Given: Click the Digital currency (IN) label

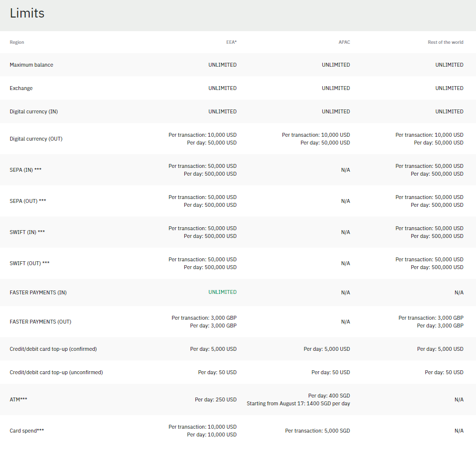Looking at the screenshot, I should [x=34, y=111].
